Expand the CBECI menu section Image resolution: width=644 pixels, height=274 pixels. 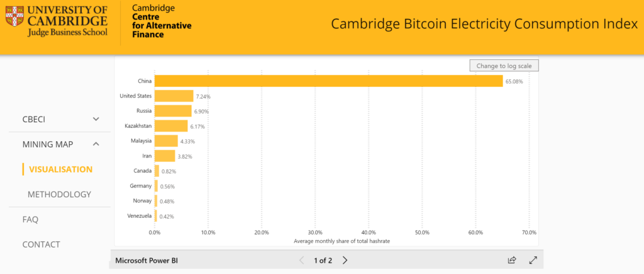pyautogui.click(x=96, y=118)
